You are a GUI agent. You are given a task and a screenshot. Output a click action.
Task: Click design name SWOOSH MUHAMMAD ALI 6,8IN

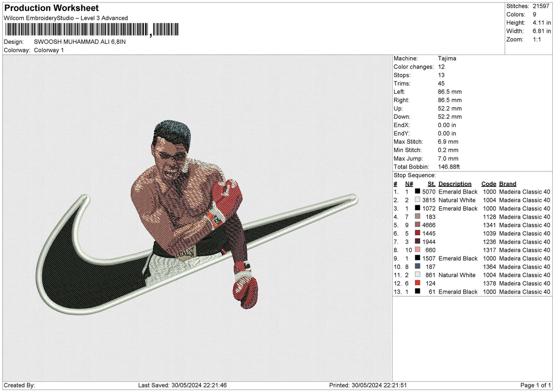pos(80,42)
